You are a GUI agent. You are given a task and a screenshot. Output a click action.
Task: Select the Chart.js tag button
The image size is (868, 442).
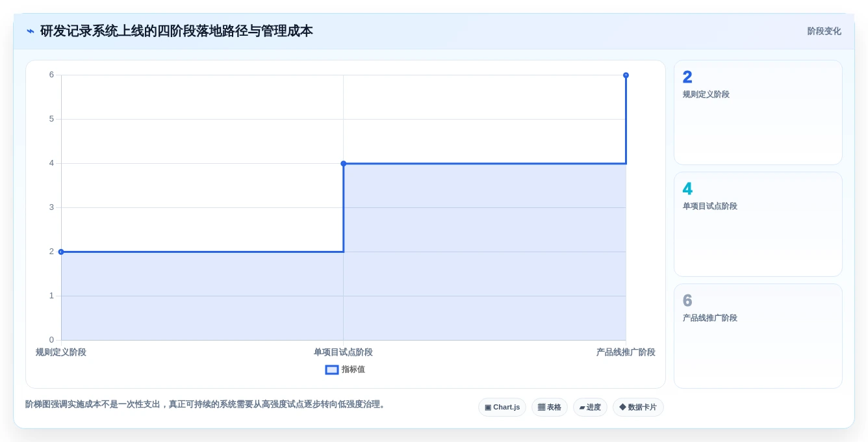[502, 408]
